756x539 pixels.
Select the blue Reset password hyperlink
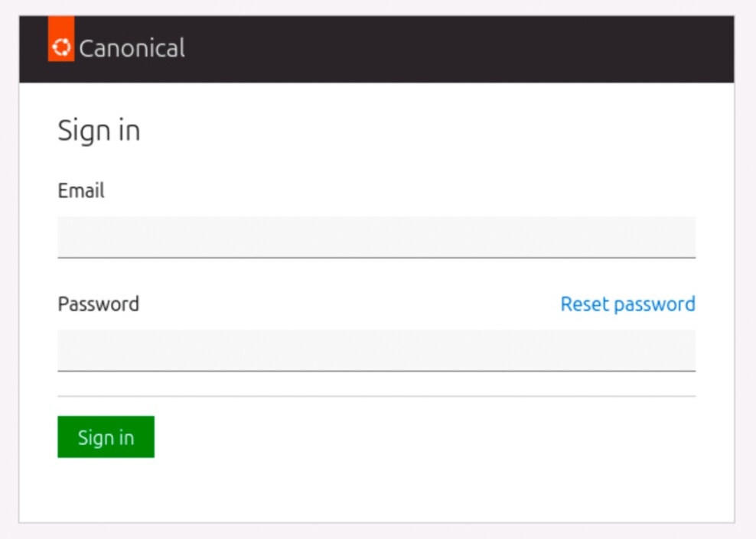coord(627,304)
